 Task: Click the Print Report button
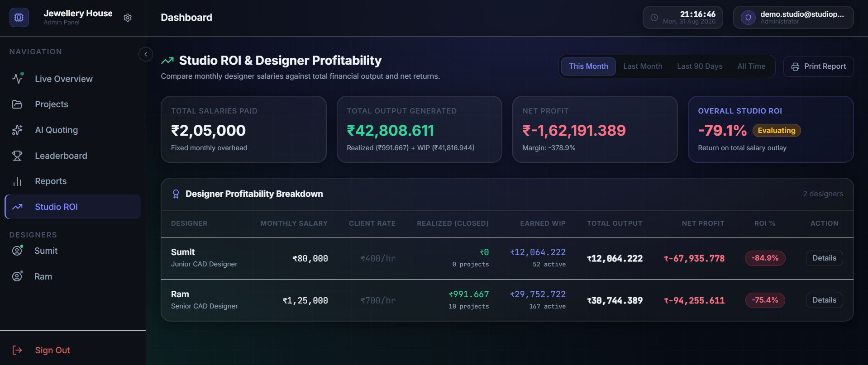(x=818, y=66)
